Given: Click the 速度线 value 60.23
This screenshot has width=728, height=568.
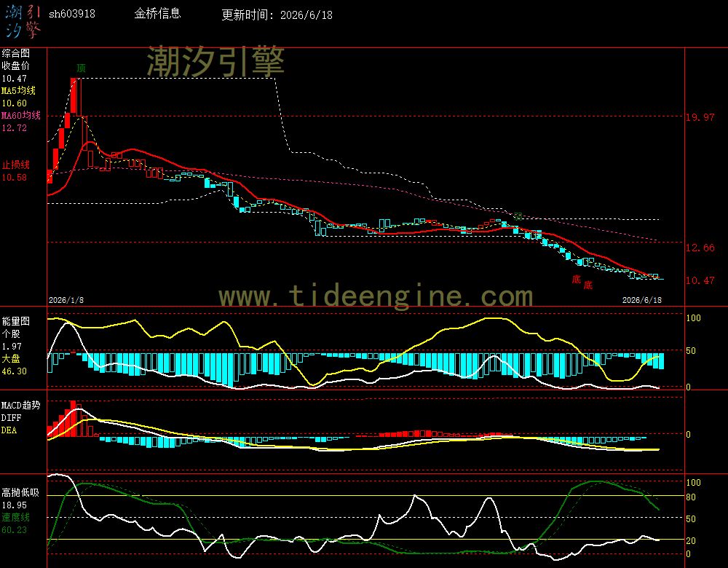Looking at the screenshot, I should point(15,529).
